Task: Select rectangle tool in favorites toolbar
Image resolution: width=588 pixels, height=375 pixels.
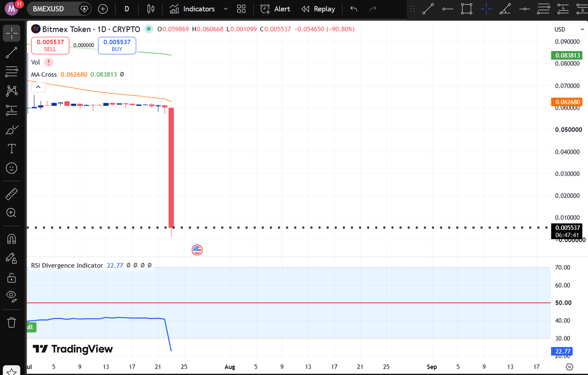Action: tap(467, 9)
